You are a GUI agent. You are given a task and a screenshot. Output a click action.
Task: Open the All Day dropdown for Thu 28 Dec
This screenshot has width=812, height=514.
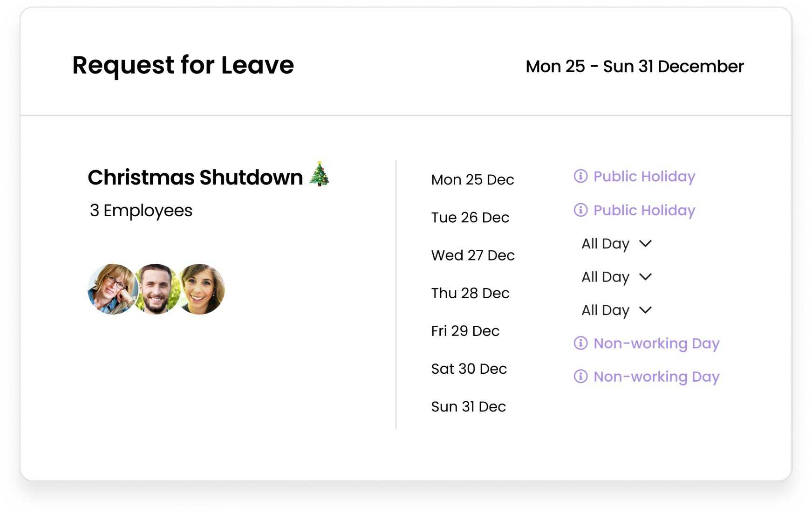(615, 276)
